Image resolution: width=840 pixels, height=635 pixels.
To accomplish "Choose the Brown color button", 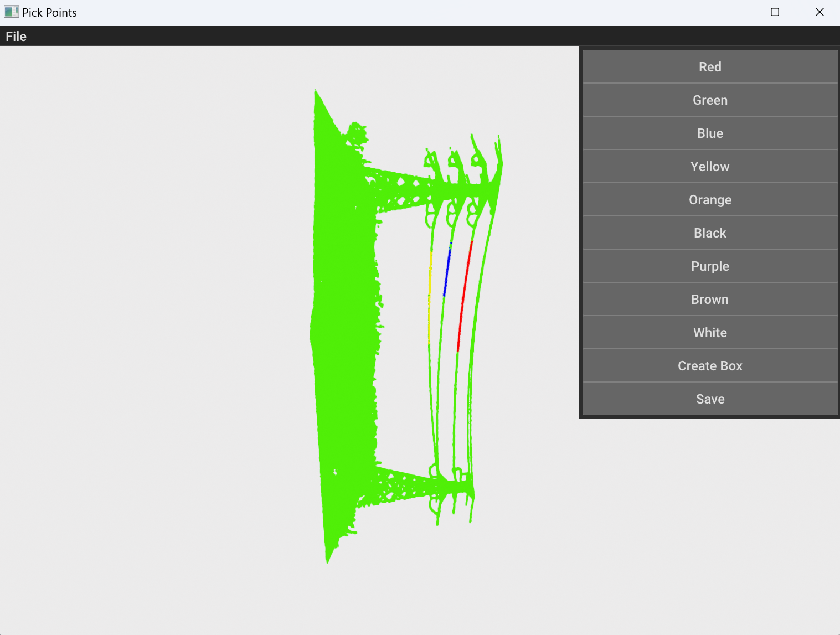I will point(710,300).
